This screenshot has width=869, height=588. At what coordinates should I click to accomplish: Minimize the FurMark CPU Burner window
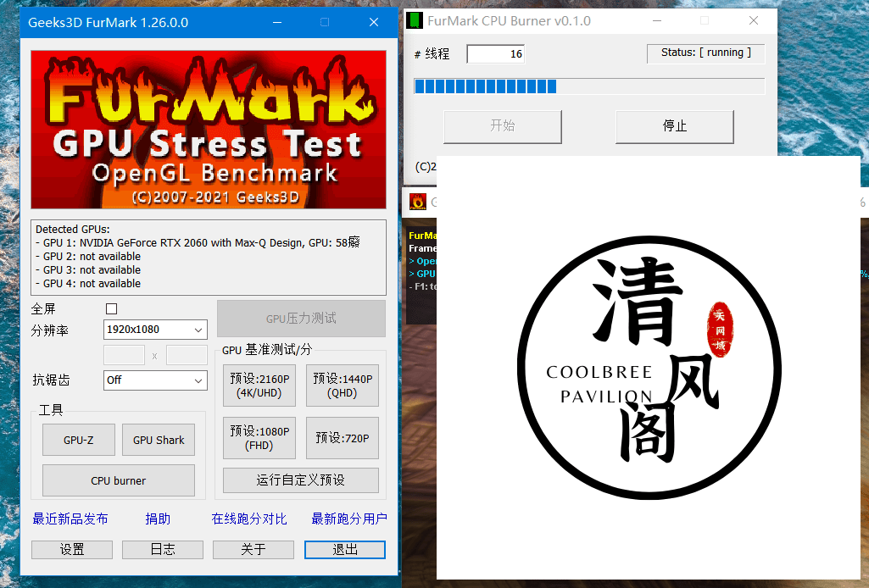657,21
